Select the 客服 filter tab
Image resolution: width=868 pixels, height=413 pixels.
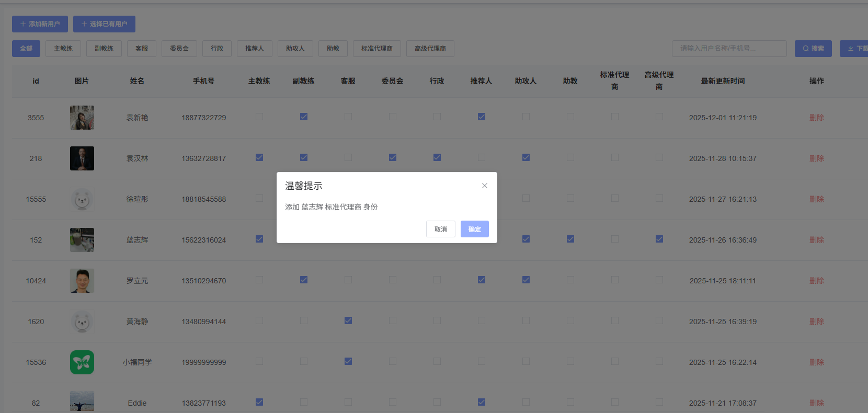coord(142,49)
